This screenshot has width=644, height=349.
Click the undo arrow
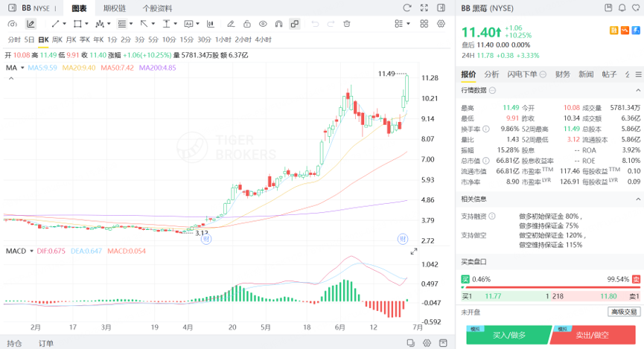pyautogui.click(x=315, y=24)
